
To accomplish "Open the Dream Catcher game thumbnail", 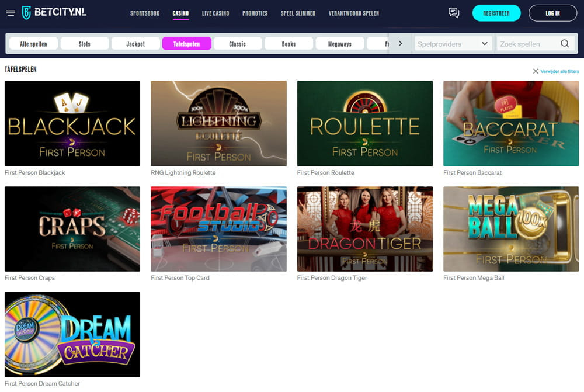I will [72, 334].
